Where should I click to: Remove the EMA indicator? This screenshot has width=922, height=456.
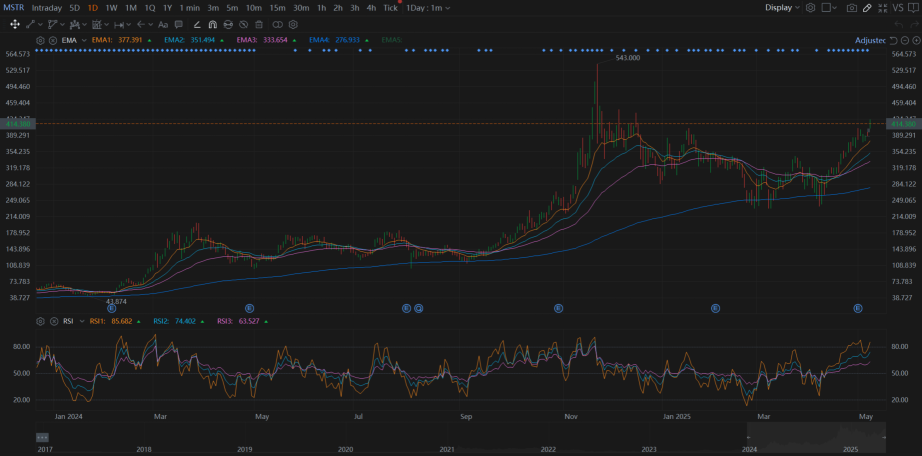(x=52, y=41)
